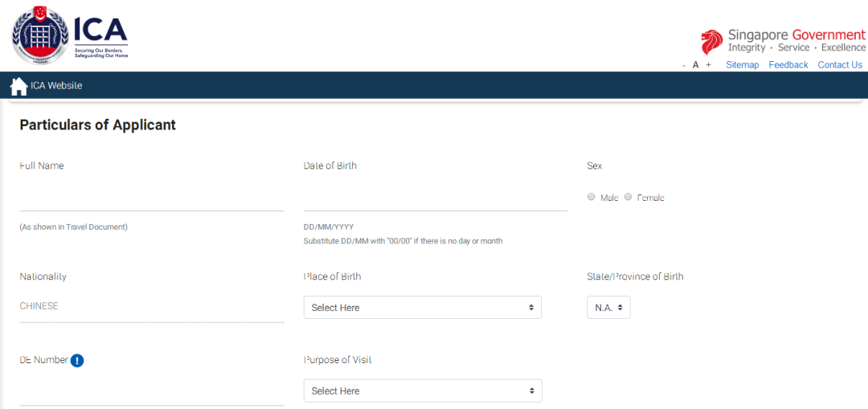868x409 pixels.
Task: Click the Singapore Government lion head logo
Action: pos(711,42)
